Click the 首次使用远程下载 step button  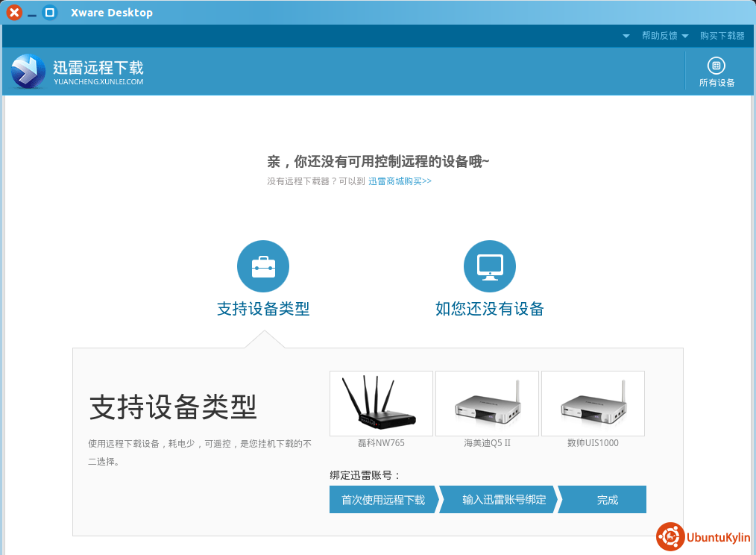[383, 500]
